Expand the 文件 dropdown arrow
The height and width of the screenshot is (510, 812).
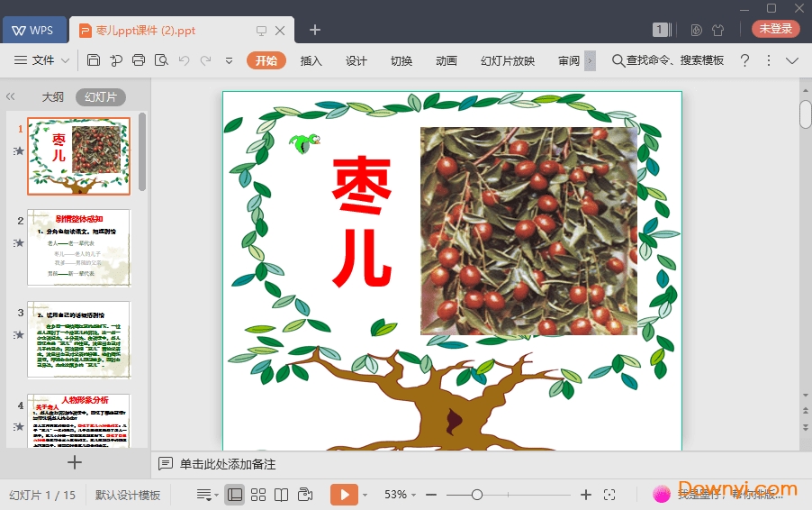65,60
